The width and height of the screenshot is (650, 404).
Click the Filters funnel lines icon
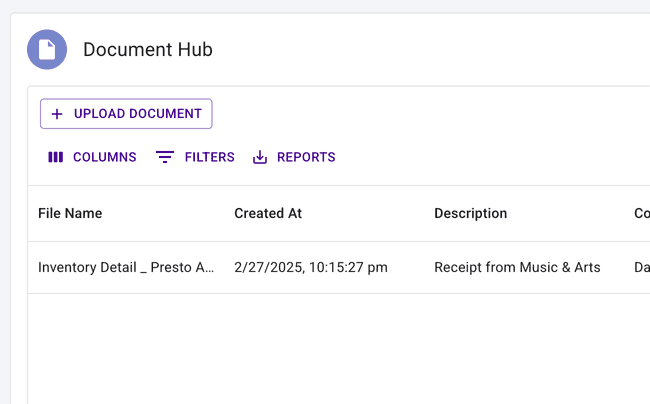click(x=165, y=157)
